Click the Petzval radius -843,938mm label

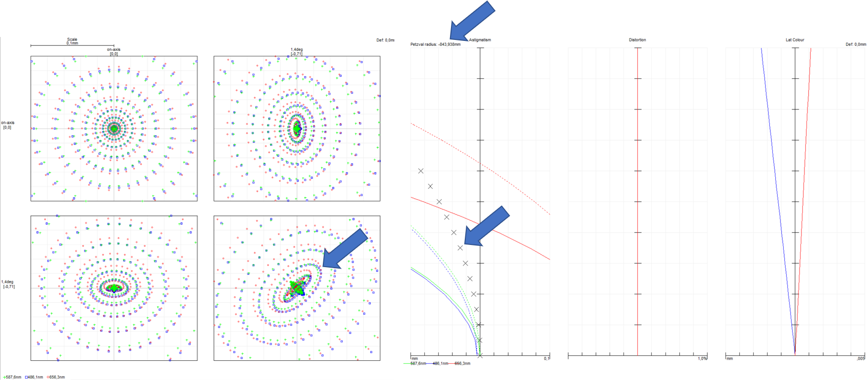435,44
